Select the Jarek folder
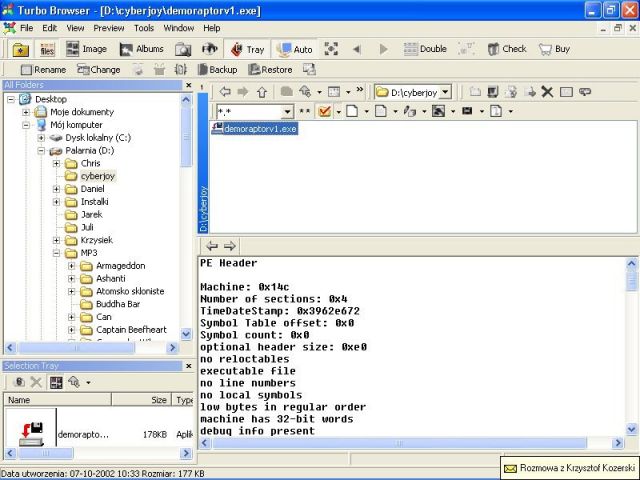Image resolution: width=640 pixels, height=480 pixels. 91,214
